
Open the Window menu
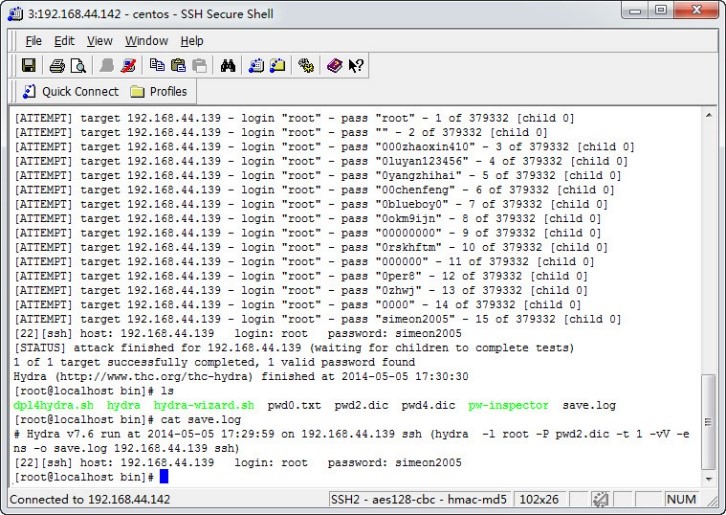(x=146, y=41)
